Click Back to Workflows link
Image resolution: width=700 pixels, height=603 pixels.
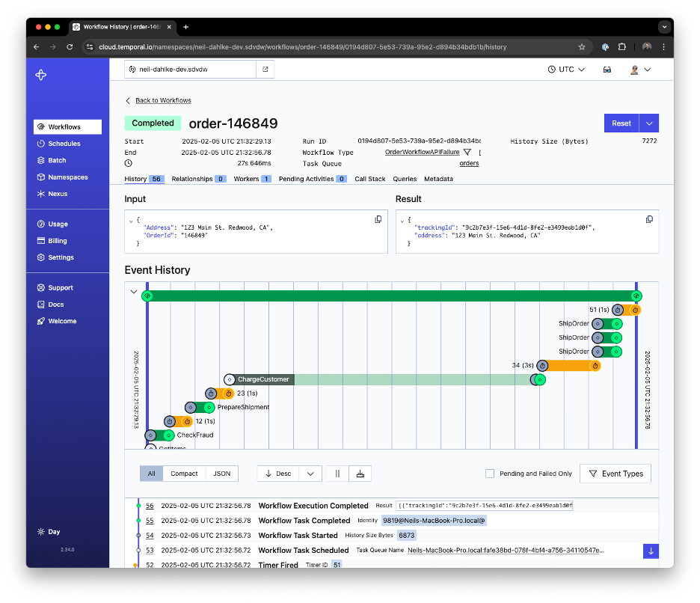163,100
